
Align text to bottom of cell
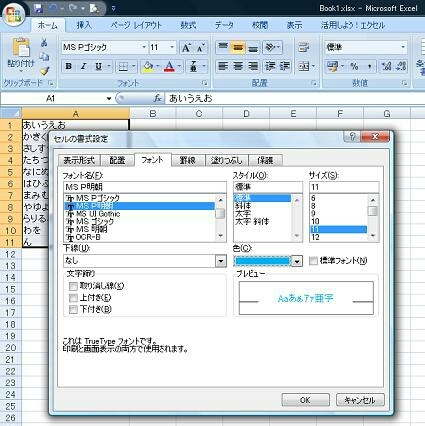coord(253,47)
